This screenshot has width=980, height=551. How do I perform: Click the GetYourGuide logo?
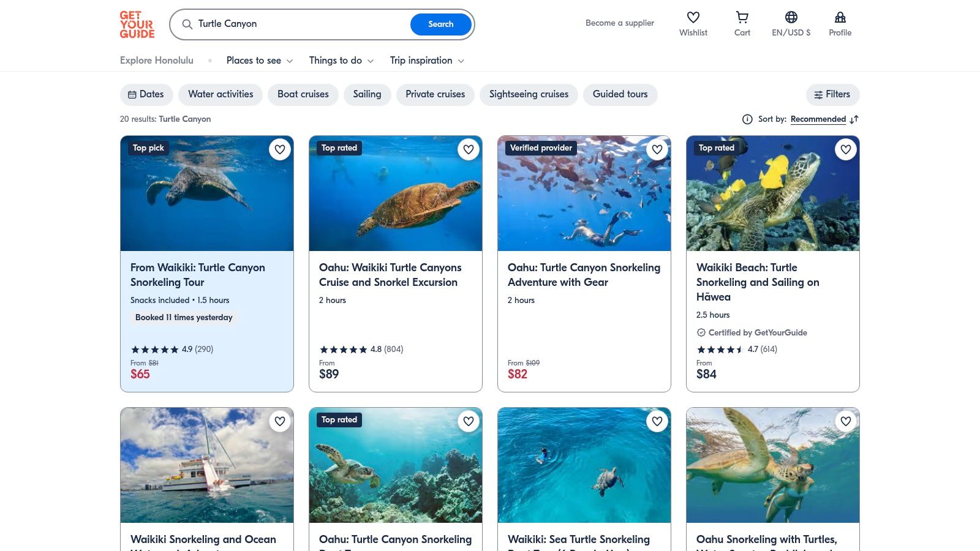137,24
